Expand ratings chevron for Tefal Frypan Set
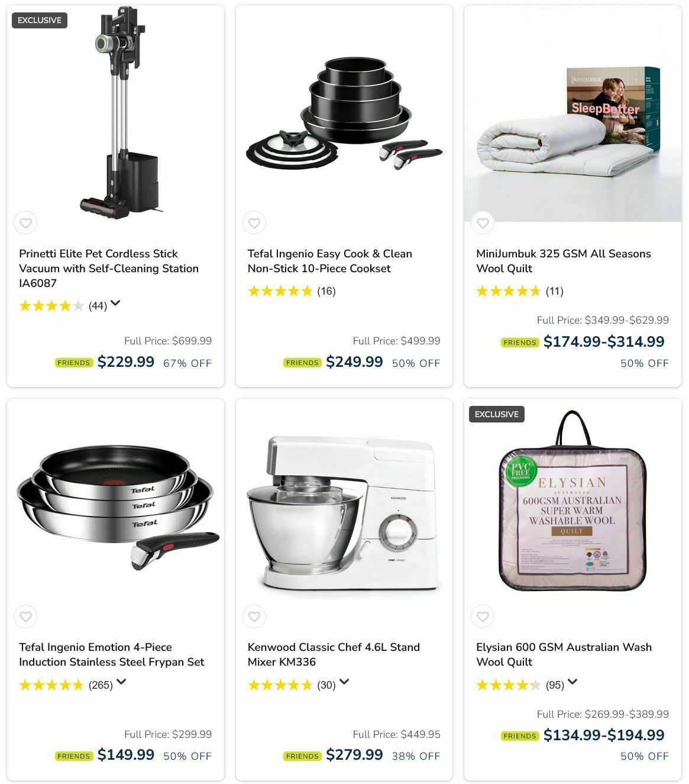689x784 pixels. 121,682
